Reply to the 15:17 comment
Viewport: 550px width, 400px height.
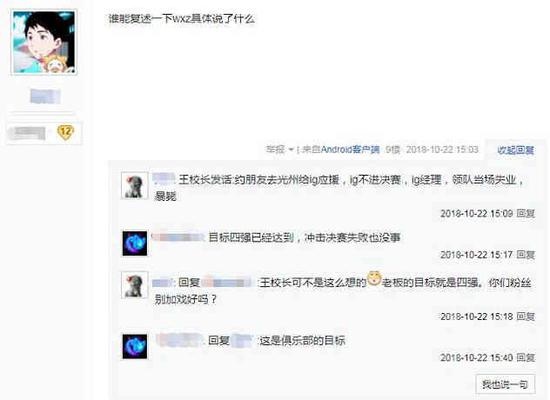pyautogui.click(x=525, y=255)
